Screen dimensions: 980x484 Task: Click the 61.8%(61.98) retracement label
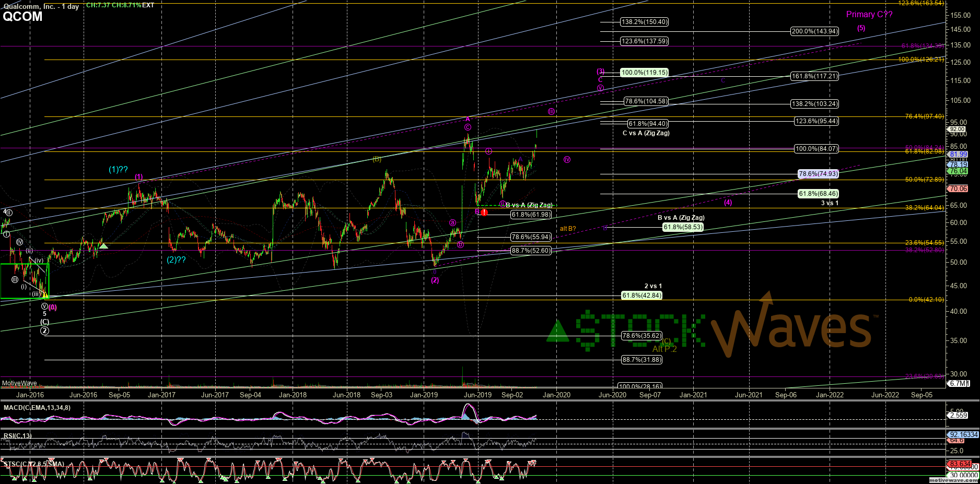531,215
